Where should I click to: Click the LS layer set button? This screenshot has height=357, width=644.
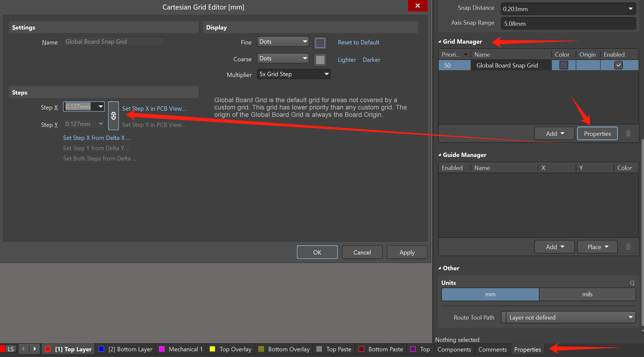(11, 349)
